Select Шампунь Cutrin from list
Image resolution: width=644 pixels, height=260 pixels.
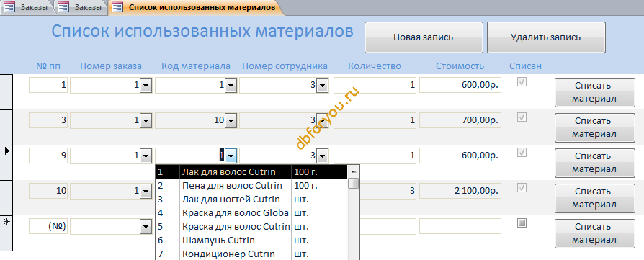pos(251,241)
